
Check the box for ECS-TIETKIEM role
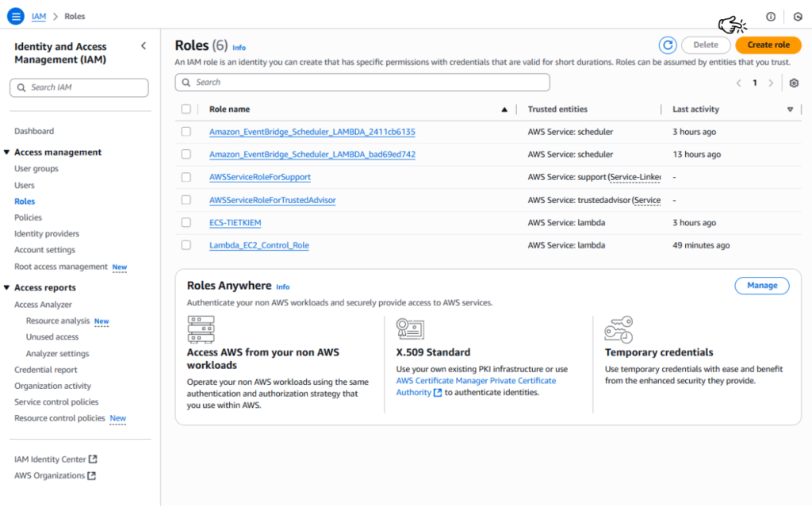(186, 223)
